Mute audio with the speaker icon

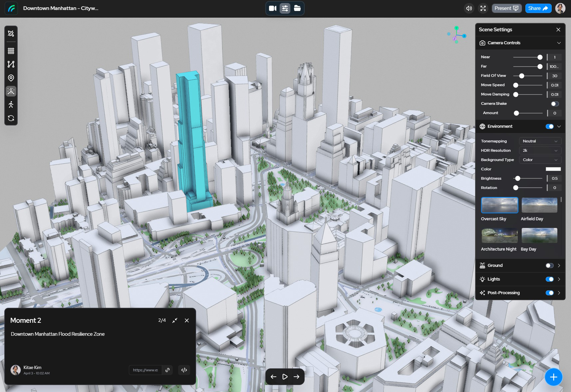(x=469, y=8)
